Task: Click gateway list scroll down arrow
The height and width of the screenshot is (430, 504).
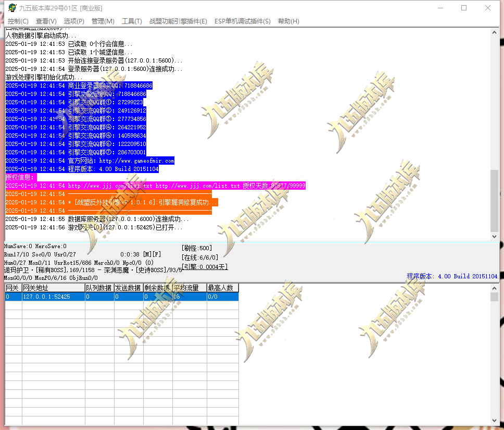Action: click(x=494, y=421)
